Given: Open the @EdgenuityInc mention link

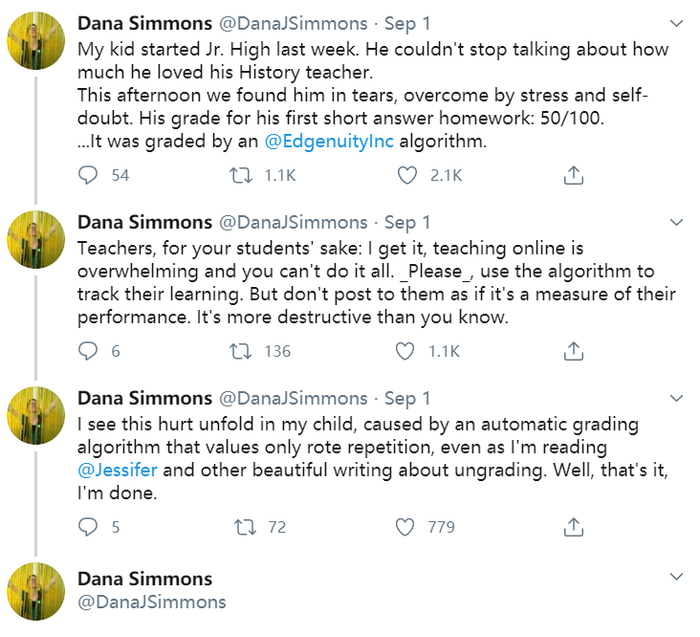Looking at the screenshot, I should [x=329, y=141].
